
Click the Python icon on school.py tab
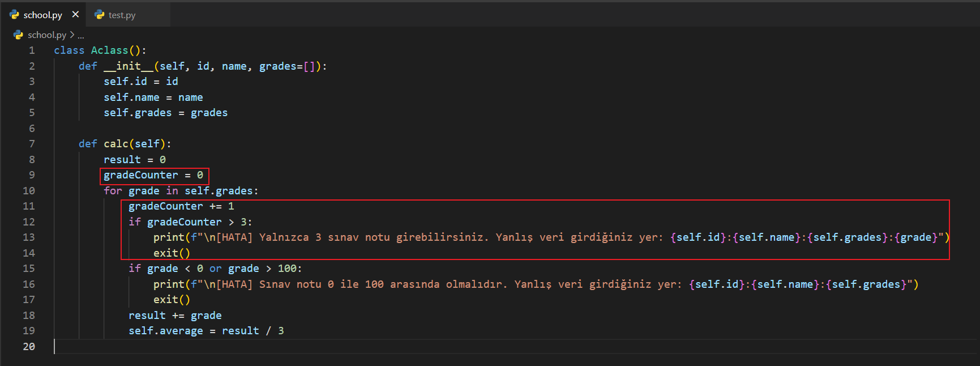point(15,15)
